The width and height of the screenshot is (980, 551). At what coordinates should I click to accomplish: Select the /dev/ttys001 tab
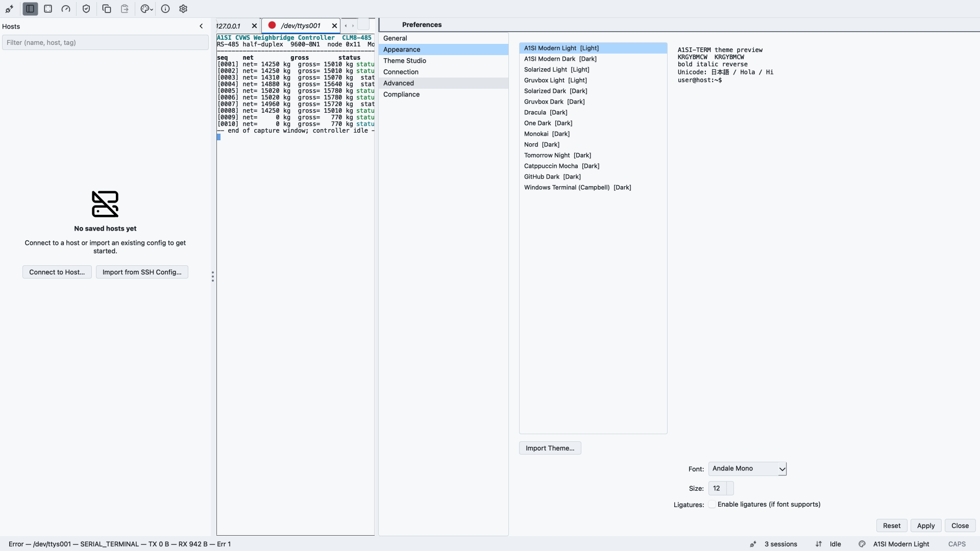pos(301,26)
